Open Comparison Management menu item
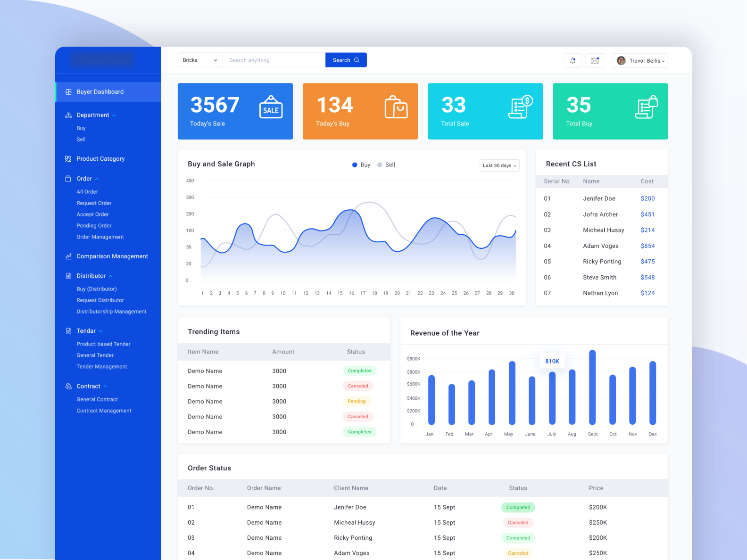This screenshot has height=560, width=747. point(112,256)
